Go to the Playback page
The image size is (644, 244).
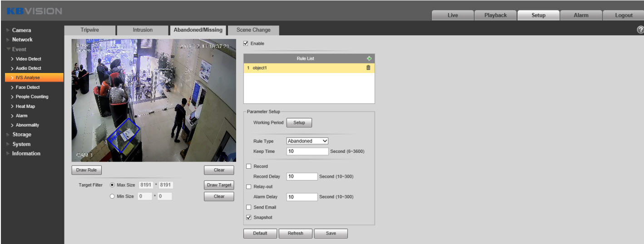tap(495, 15)
